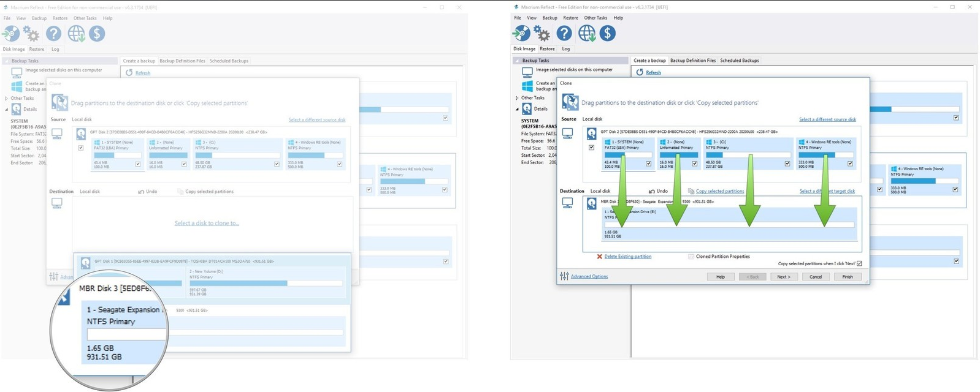The width and height of the screenshot is (980, 392).
Task: Collapse the Backup Tasks header in right window
Action: pos(517,61)
